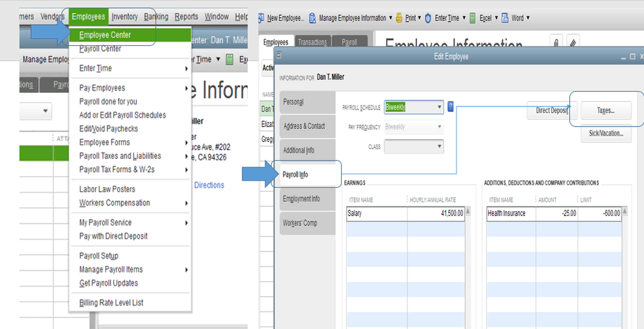644x329 pixels.
Task: Click the pencil edit icon beside paperclip
Action: tap(572, 43)
